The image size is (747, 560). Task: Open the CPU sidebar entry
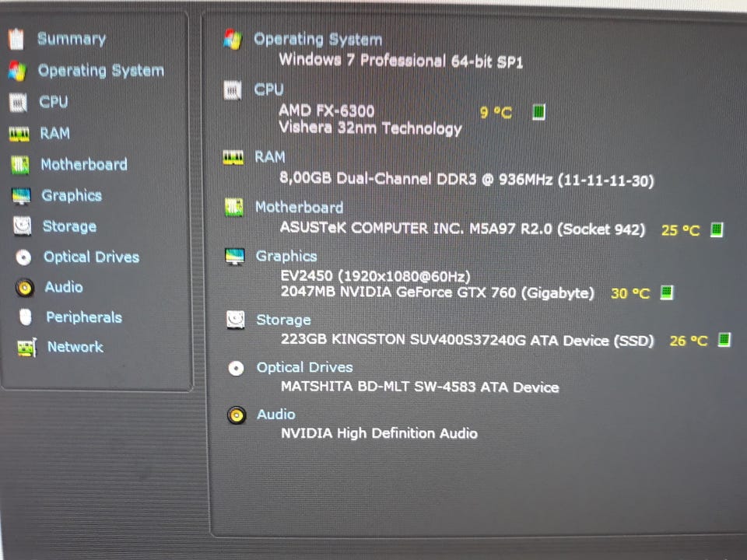pyautogui.click(x=54, y=102)
